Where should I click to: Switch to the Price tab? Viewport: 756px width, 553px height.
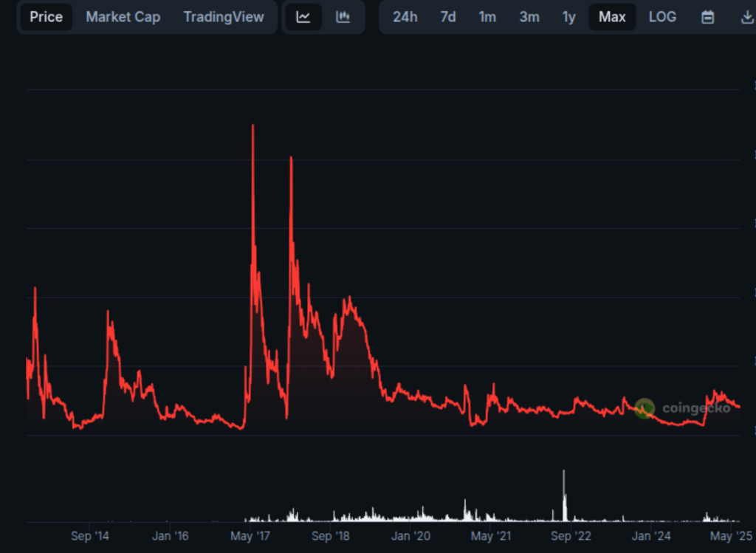point(46,16)
